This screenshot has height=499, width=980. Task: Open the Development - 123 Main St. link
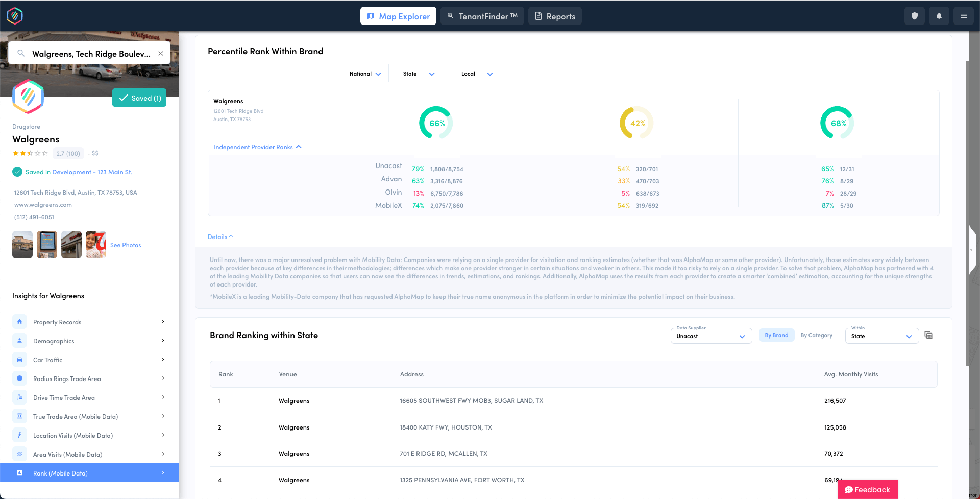coord(92,172)
